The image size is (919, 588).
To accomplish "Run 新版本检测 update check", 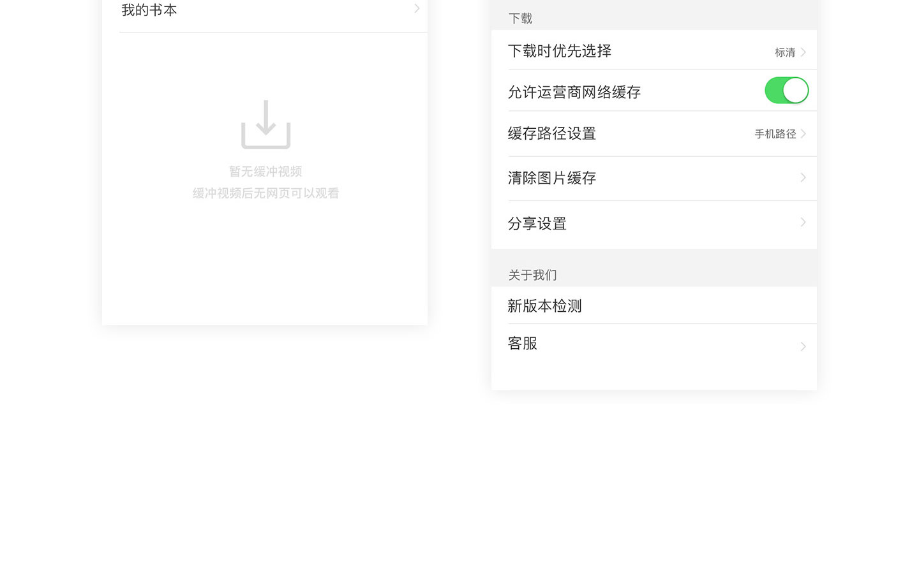I will 544,306.
